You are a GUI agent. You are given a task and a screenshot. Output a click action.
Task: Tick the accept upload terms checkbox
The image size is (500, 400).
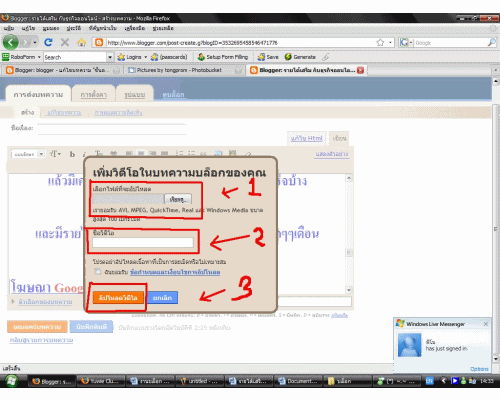click(97, 272)
